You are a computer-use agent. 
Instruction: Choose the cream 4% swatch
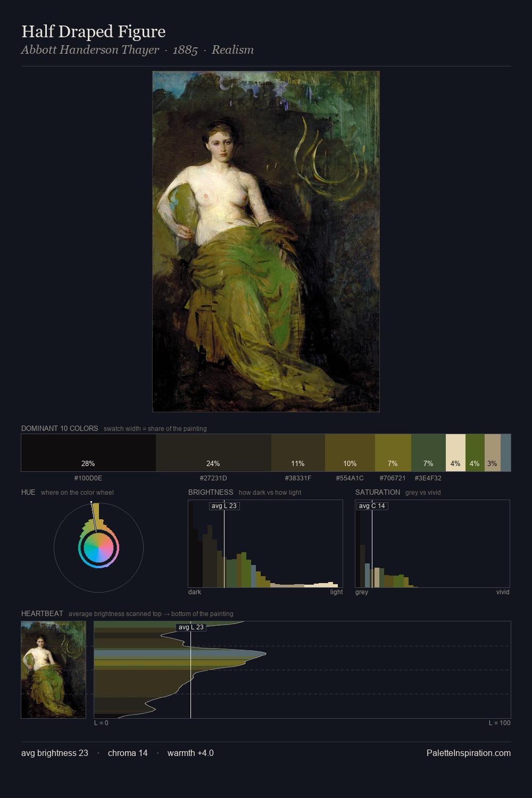click(x=455, y=453)
